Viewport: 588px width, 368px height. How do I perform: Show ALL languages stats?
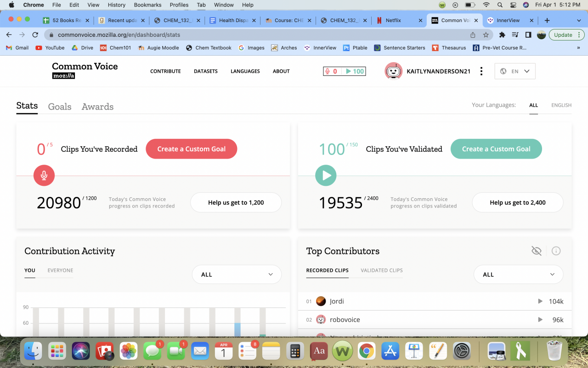click(x=533, y=105)
